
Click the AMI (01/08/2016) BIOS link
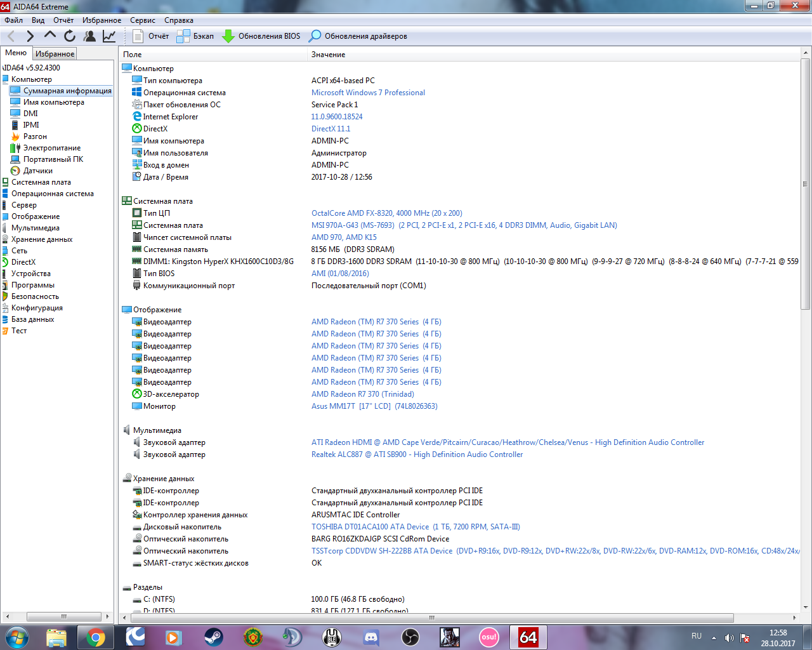pyautogui.click(x=340, y=274)
